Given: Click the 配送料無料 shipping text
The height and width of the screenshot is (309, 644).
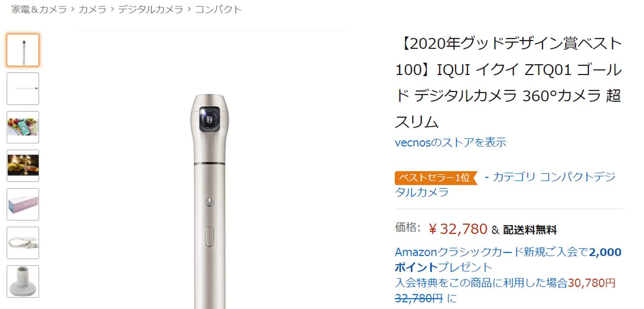Looking at the screenshot, I should click(530, 230).
